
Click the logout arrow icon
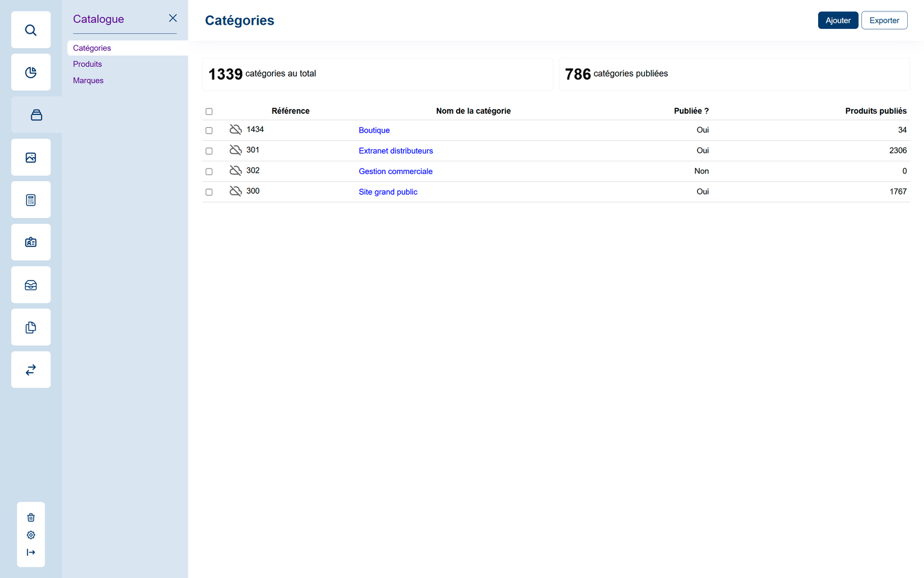tap(31, 552)
